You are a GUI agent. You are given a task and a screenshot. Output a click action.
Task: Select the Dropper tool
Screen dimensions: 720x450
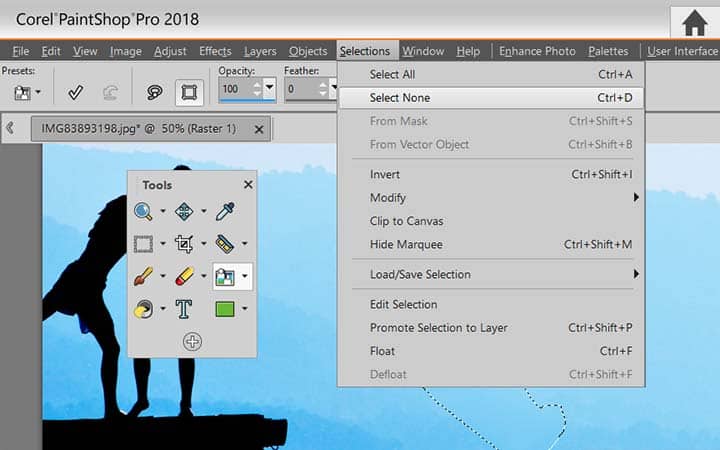coord(225,212)
